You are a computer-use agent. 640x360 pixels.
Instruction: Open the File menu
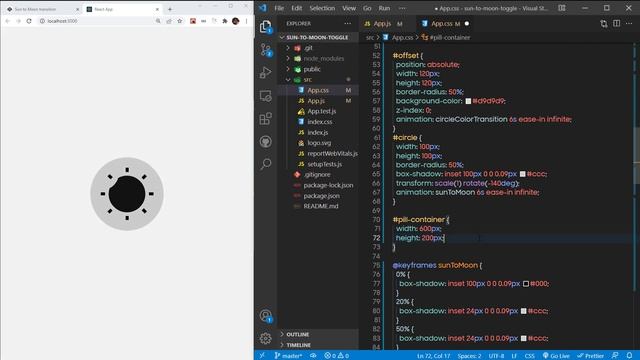279,8
